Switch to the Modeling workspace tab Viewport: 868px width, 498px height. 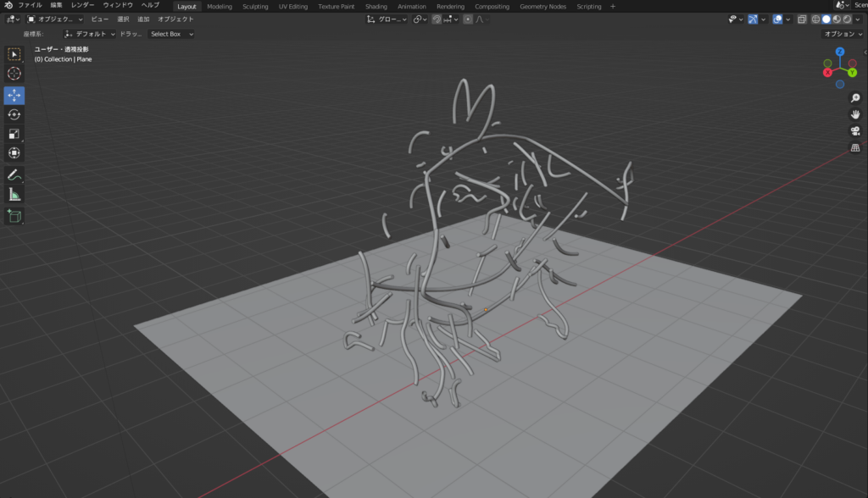coord(220,7)
